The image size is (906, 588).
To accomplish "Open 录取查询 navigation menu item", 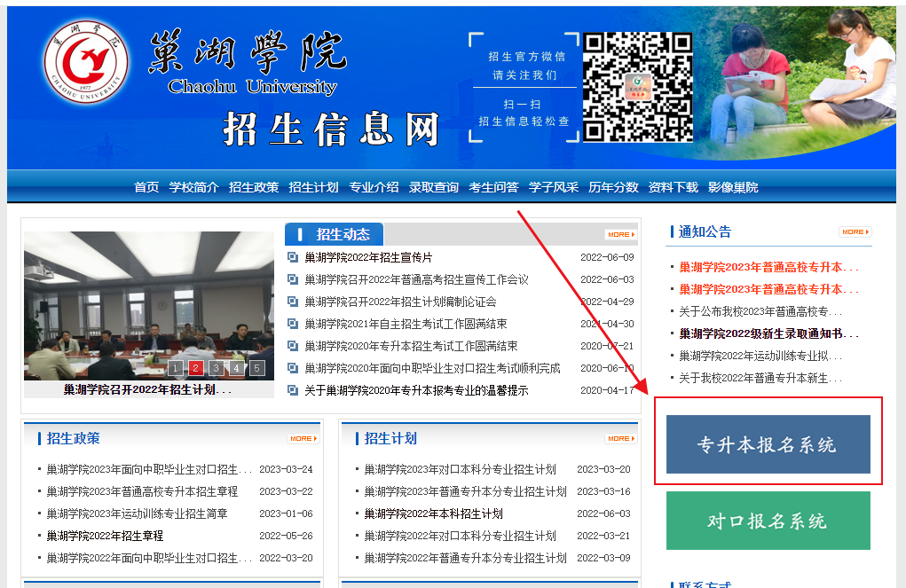I will (434, 187).
